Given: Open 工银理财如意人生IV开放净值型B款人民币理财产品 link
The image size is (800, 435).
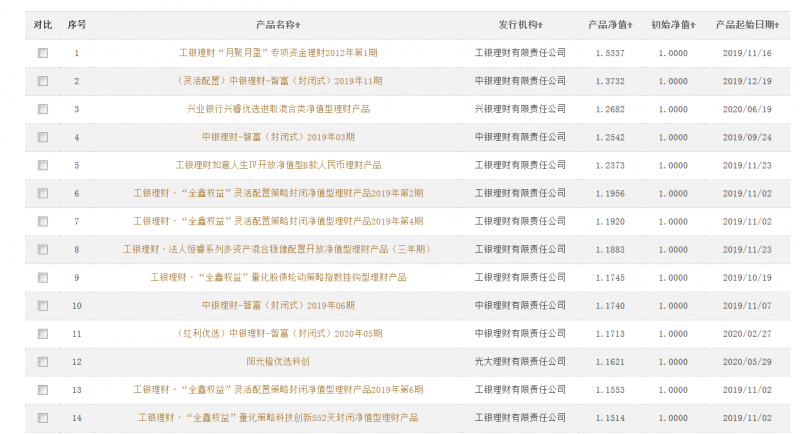Looking at the screenshot, I should click(278, 165).
